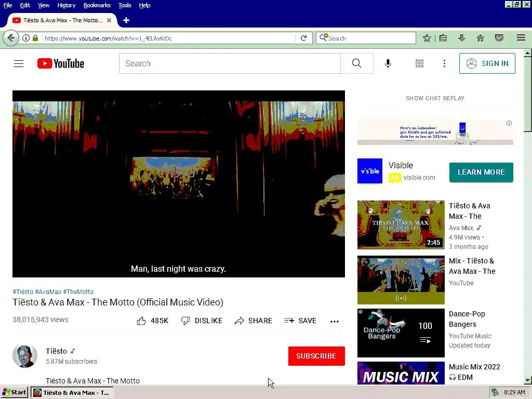Click the ad info icon on Visible banner
The image size is (532, 399).
(x=509, y=123)
